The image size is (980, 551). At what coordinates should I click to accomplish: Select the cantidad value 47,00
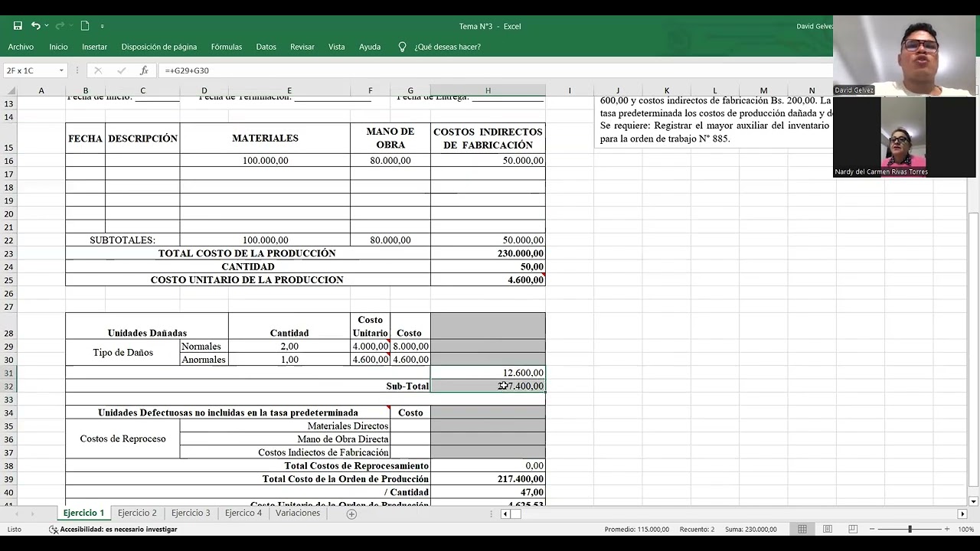coord(488,492)
